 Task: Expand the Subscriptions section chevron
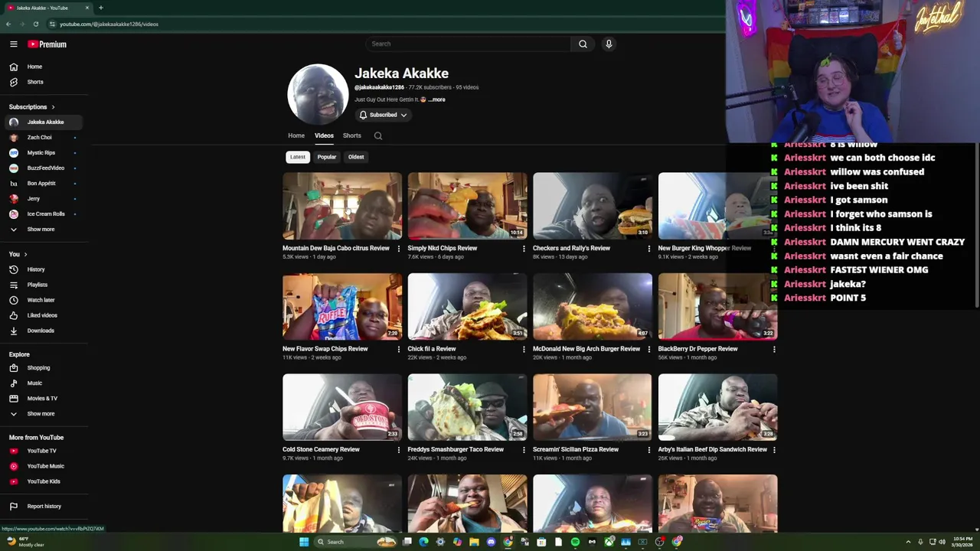53,107
